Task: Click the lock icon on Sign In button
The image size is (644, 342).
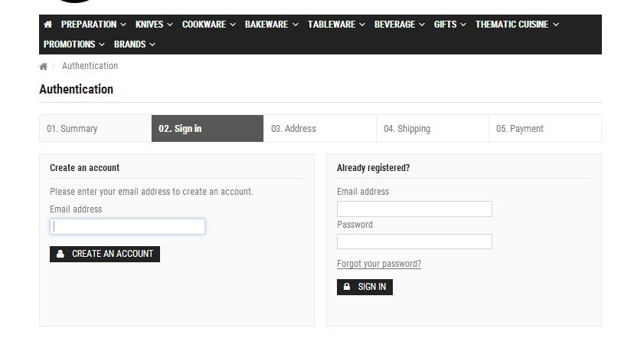Action: pyautogui.click(x=347, y=287)
